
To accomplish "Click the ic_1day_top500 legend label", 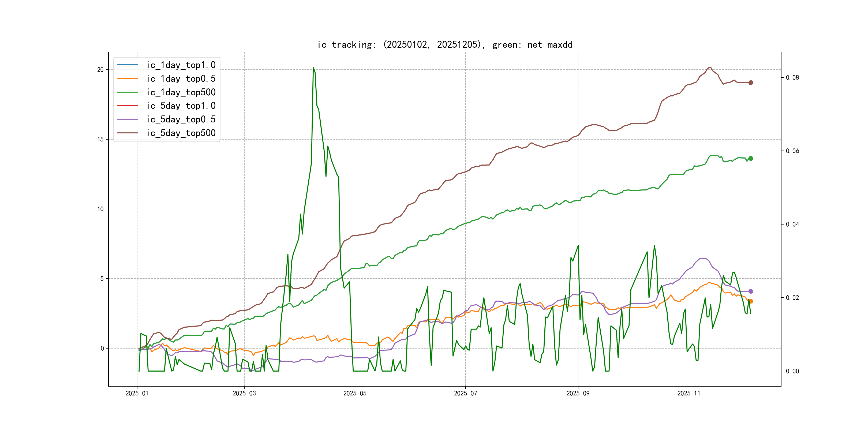I will [181, 92].
